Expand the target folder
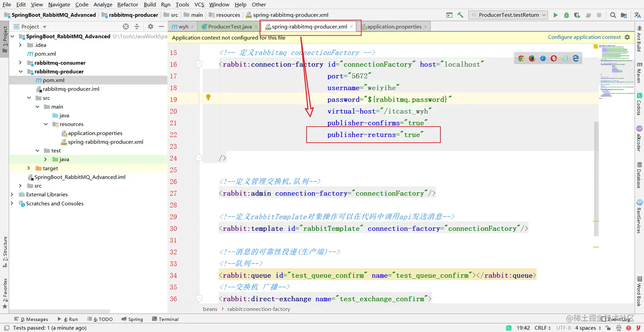Screen dimensions: 644x332 click(29, 168)
